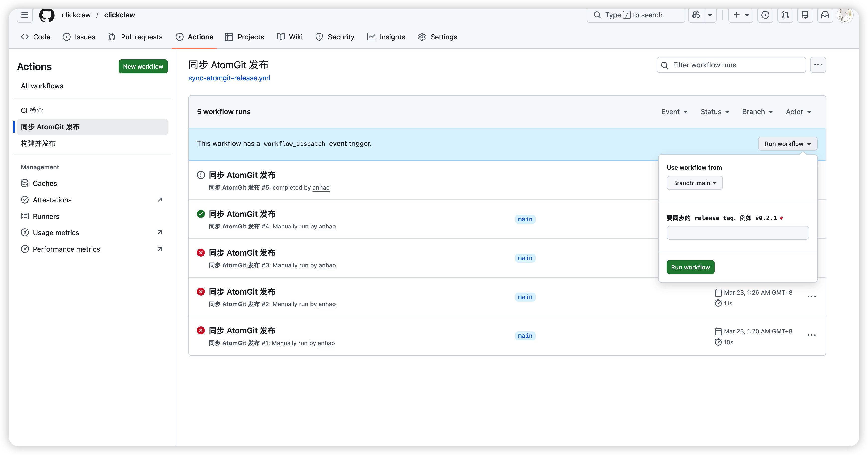Viewport: 868px width, 455px height.
Task: Open your pull requests icon in header
Action: coord(785,15)
